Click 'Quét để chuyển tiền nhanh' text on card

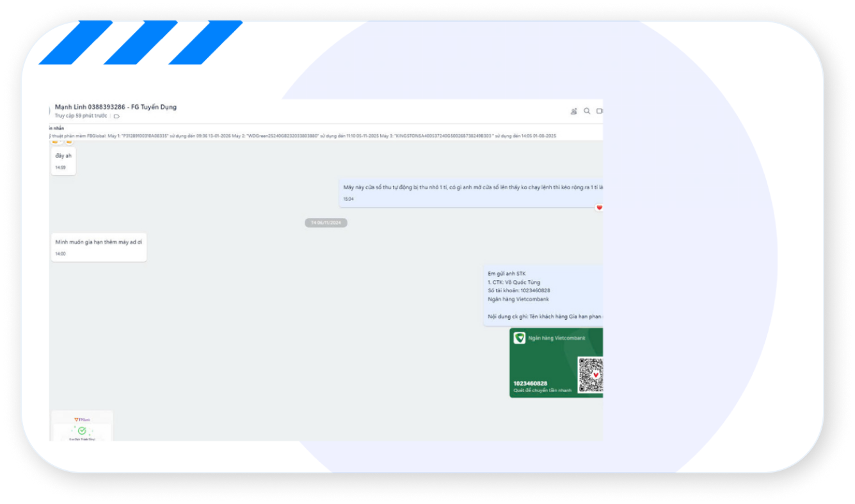pos(542,390)
